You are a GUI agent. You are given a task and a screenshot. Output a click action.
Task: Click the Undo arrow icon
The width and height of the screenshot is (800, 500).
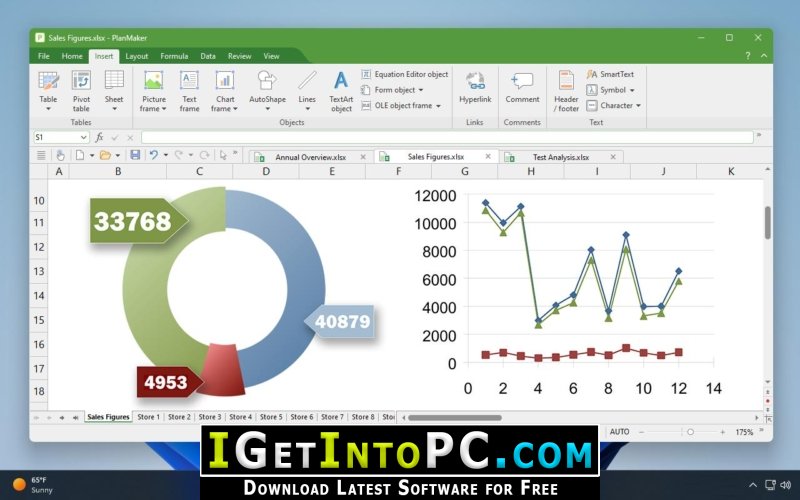(x=153, y=155)
